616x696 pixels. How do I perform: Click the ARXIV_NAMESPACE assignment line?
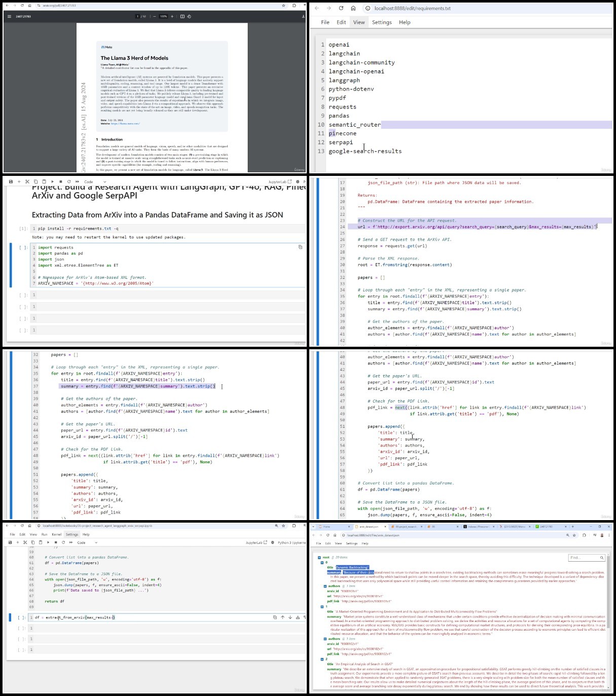pos(96,283)
